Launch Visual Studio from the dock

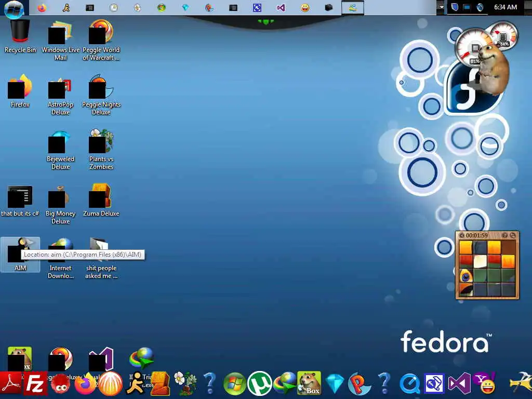(459, 384)
